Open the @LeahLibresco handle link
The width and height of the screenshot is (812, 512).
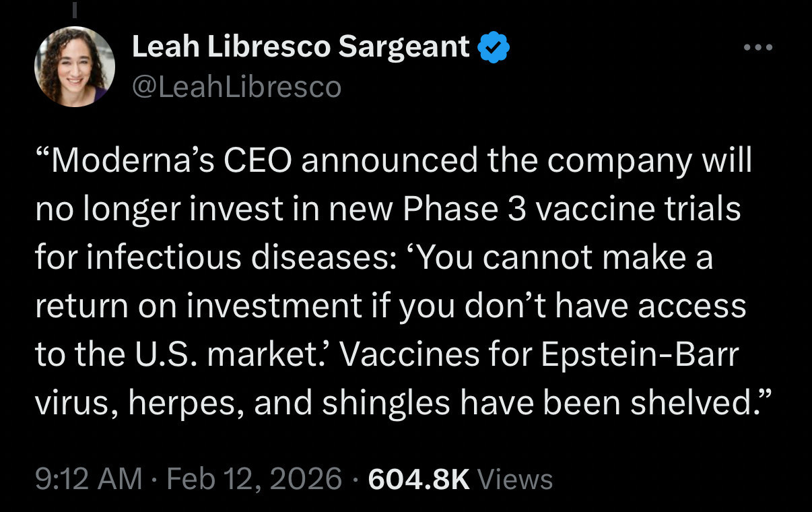pos(237,88)
